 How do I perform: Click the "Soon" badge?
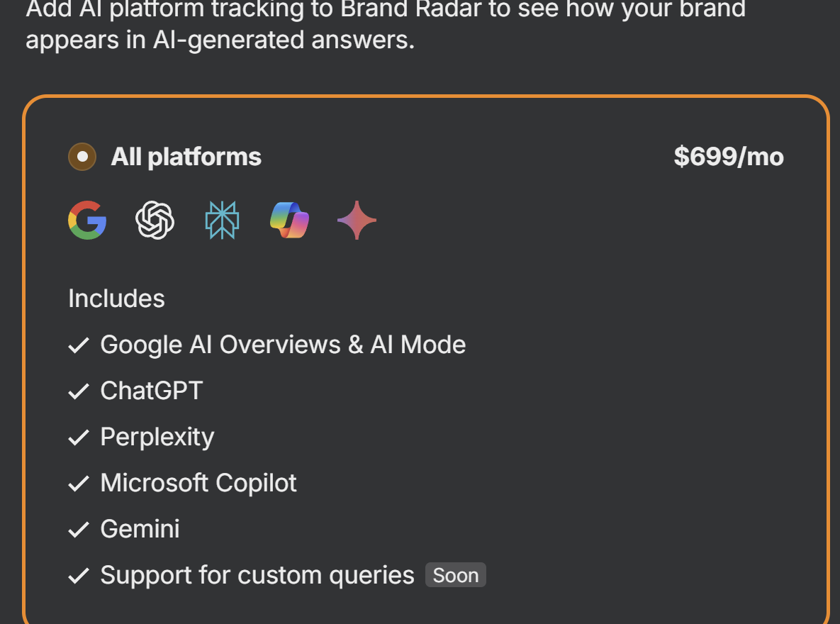pyautogui.click(x=456, y=575)
